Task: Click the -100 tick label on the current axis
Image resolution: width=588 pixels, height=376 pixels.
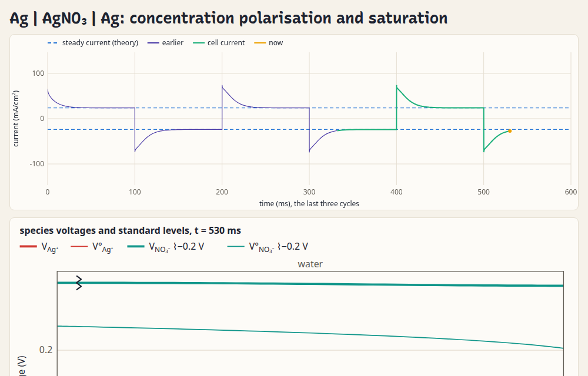Action: click(36, 164)
